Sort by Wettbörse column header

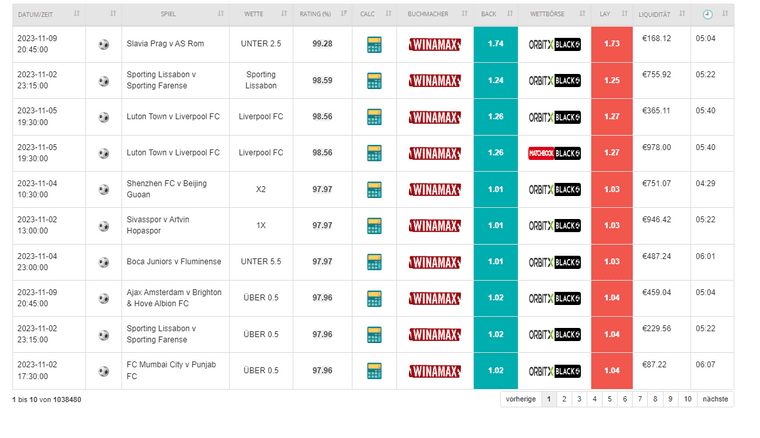[553, 15]
